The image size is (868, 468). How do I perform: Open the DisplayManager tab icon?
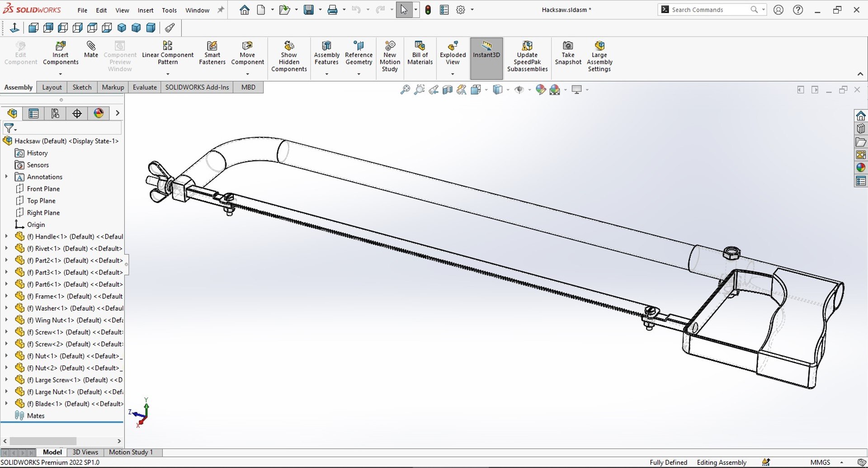99,113
